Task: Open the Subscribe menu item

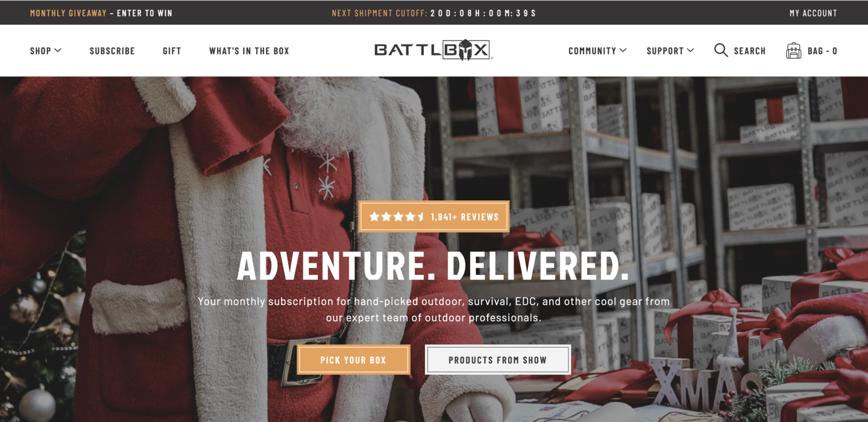Action: [x=112, y=51]
